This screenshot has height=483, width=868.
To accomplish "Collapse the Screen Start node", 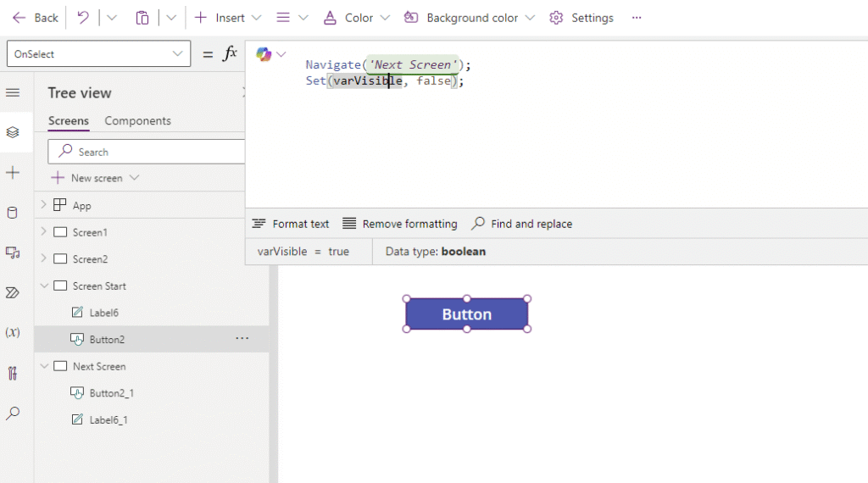I will [44, 286].
